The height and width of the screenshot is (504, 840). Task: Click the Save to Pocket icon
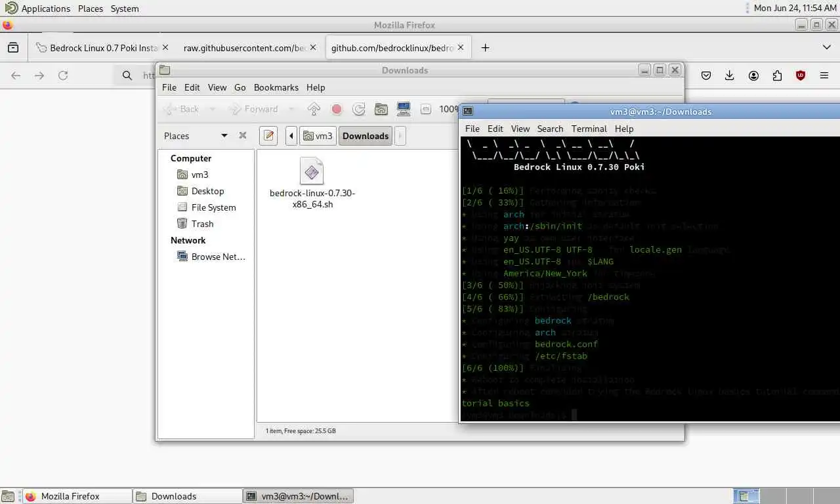point(706,75)
